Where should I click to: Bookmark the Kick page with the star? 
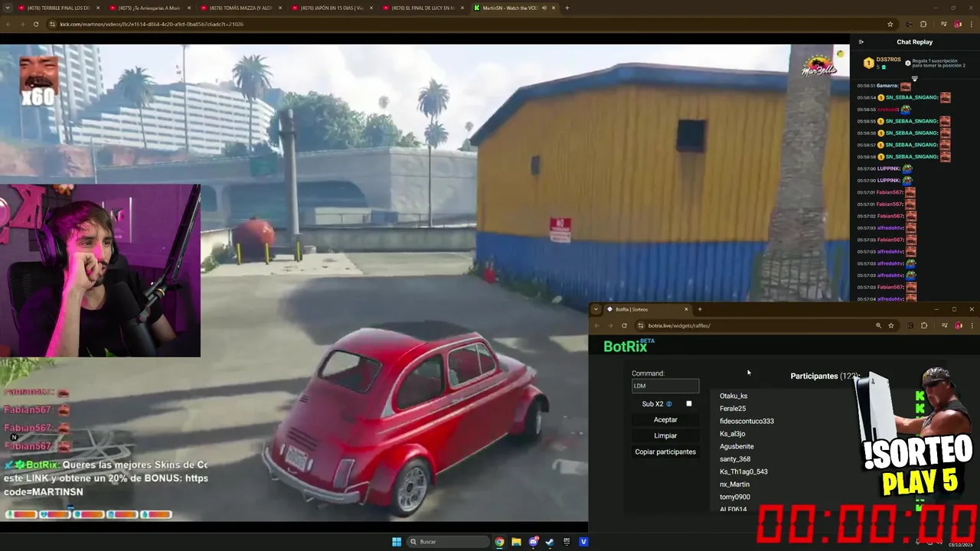(890, 24)
